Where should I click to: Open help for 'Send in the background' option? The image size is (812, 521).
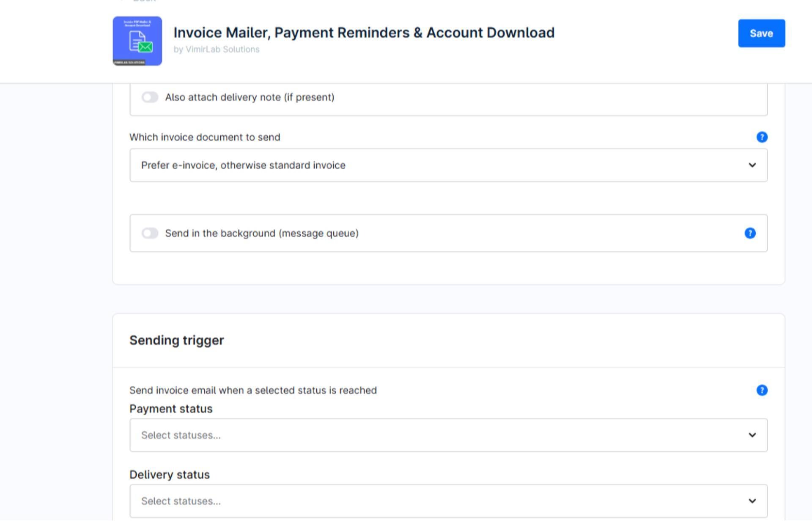coord(750,233)
